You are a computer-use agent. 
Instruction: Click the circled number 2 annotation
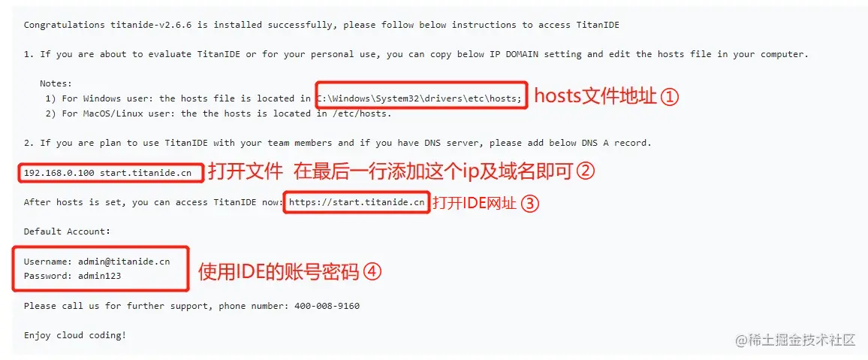click(585, 171)
